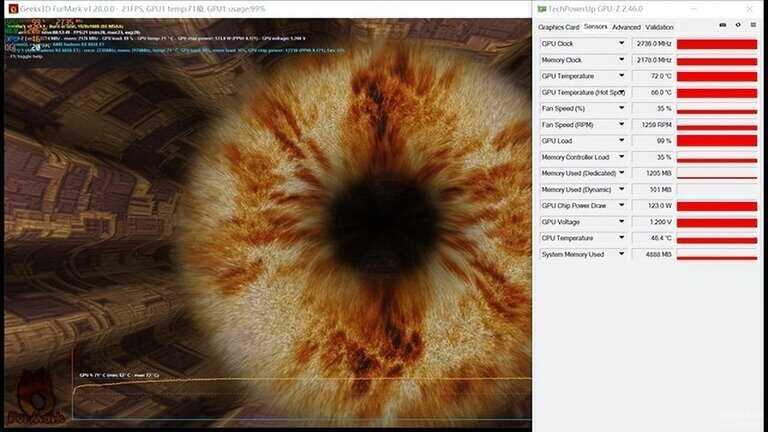This screenshot has width=768, height=432.
Task: Switch to the Graphics Card tab
Action: (x=558, y=27)
